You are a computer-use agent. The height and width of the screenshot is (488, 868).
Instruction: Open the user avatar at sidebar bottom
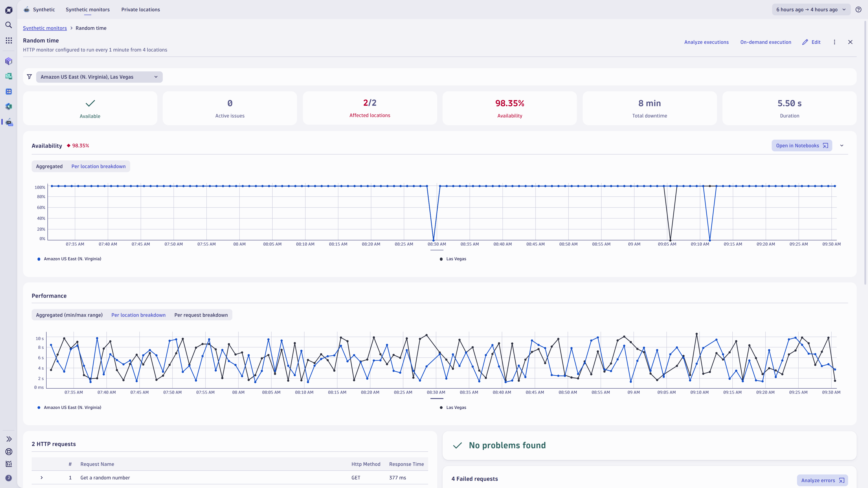coord(9,478)
